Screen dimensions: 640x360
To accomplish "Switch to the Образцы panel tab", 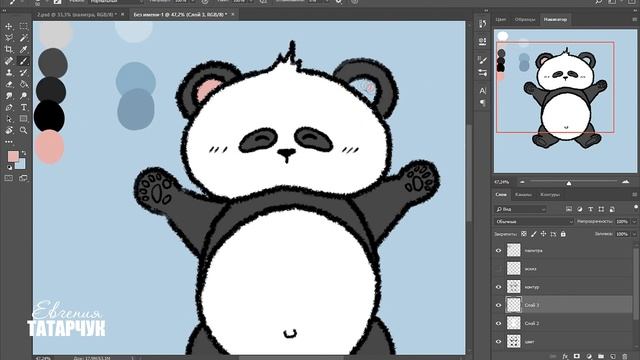I will (x=525, y=20).
